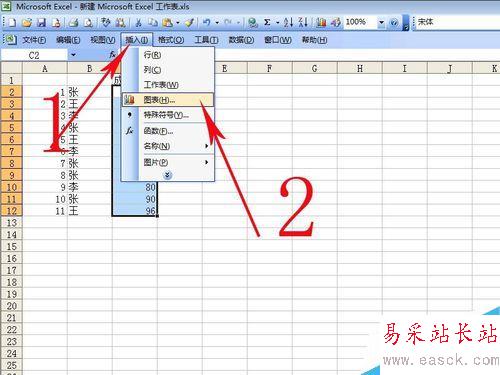Launch the Chart Wizard toolbar icon
This screenshot has height=375, width=500.
coord(321,22)
